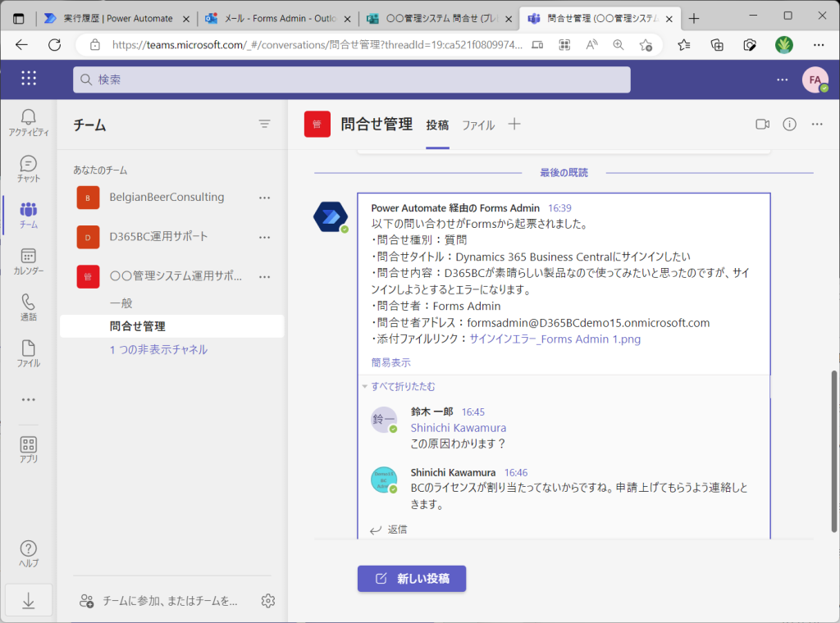
Task: Open the Activity bell icon
Action: (x=29, y=123)
